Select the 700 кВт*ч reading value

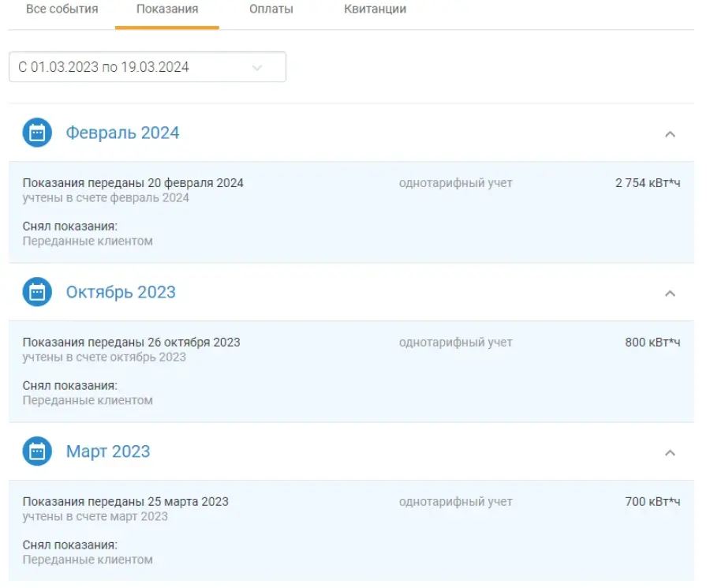[652, 502]
